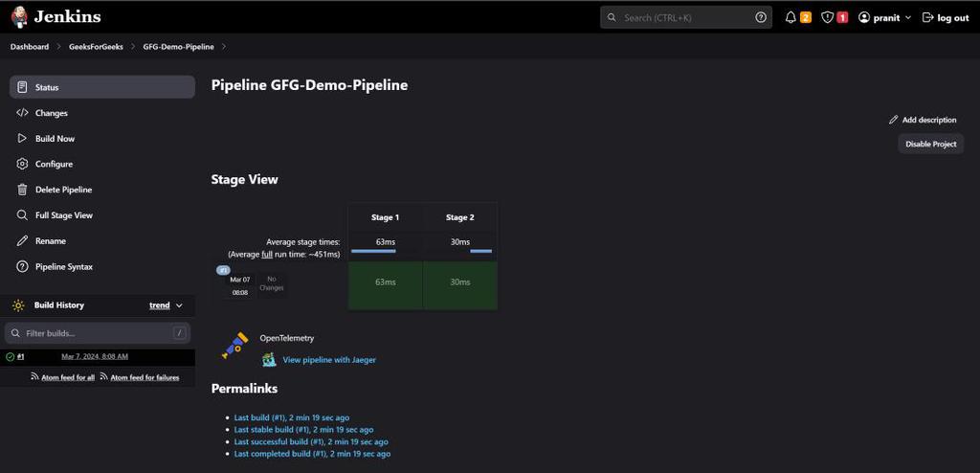Screen dimensions: 980x473
Task: Click the green Stage 2 30ms cell
Action: (460, 285)
